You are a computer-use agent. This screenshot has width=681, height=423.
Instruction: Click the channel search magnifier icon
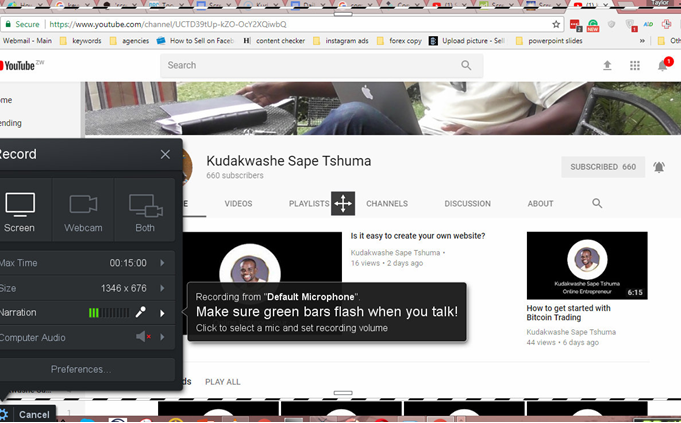[597, 203]
